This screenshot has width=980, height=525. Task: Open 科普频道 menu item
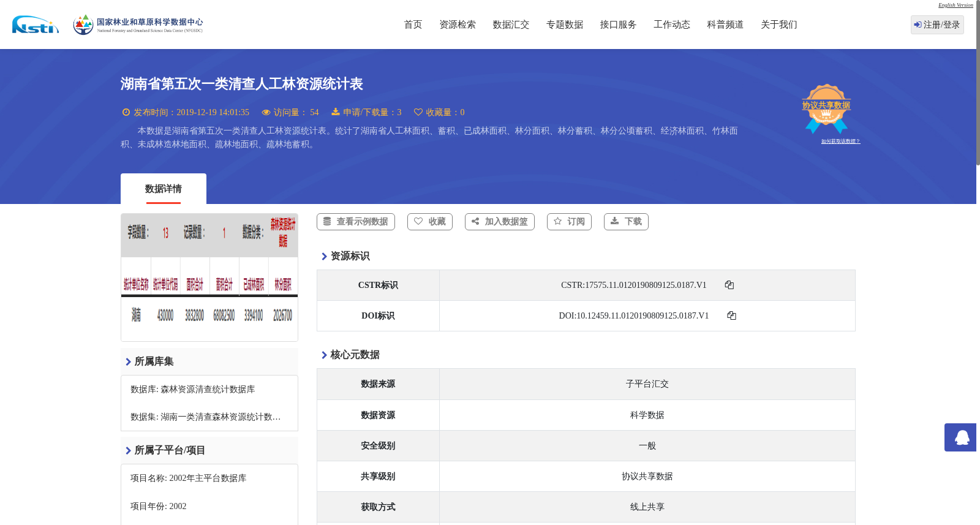725,25
